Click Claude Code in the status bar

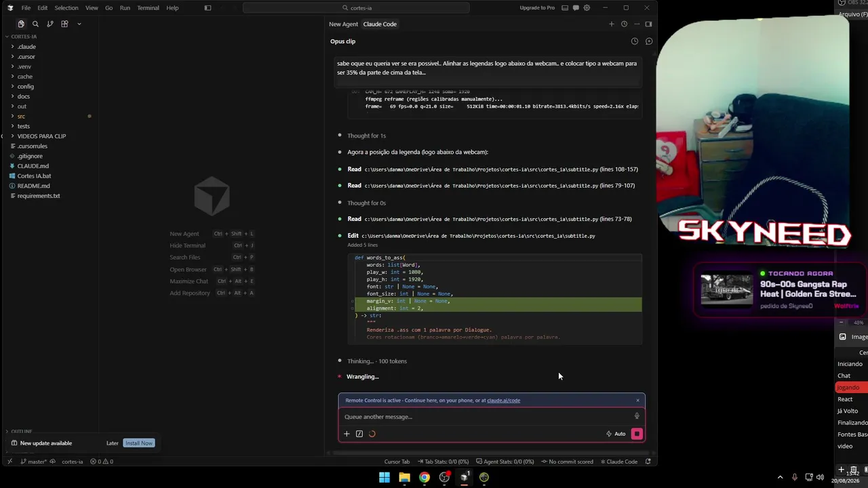(x=619, y=462)
